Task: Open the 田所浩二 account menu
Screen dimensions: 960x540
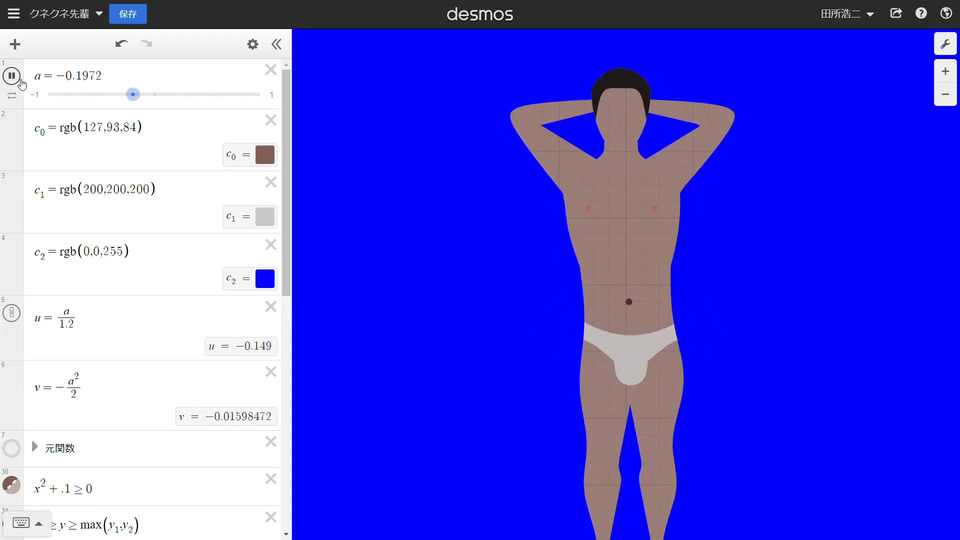Action: coord(847,14)
